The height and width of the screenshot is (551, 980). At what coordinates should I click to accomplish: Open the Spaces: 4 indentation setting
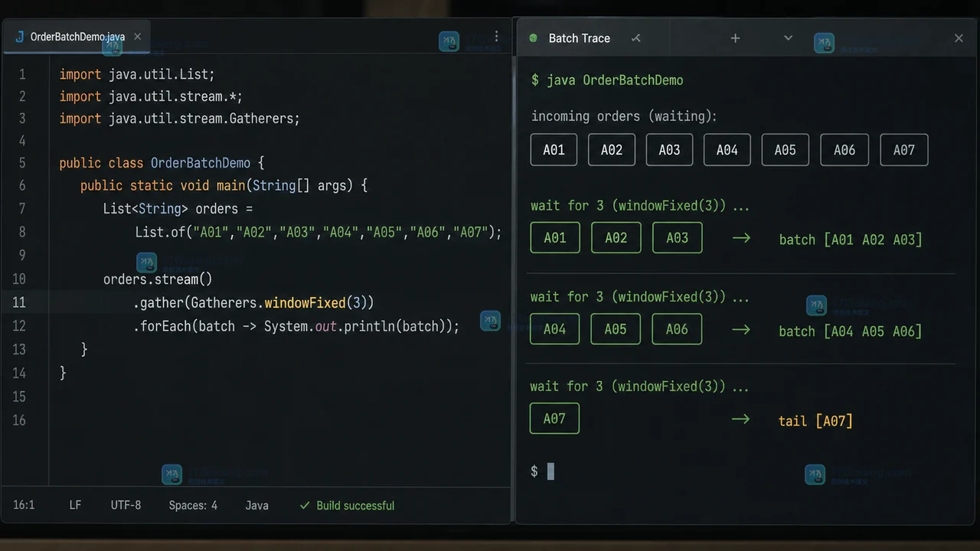(193, 505)
